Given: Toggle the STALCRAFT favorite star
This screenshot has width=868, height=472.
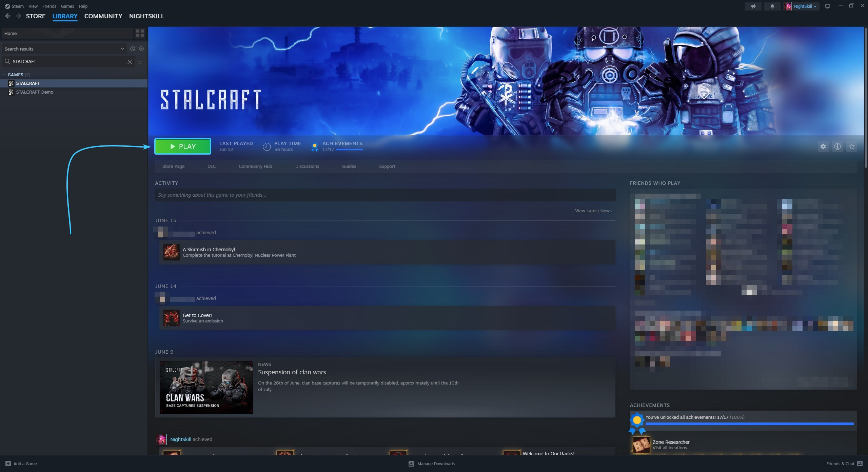Looking at the screenshot, I should pos(851,146).
